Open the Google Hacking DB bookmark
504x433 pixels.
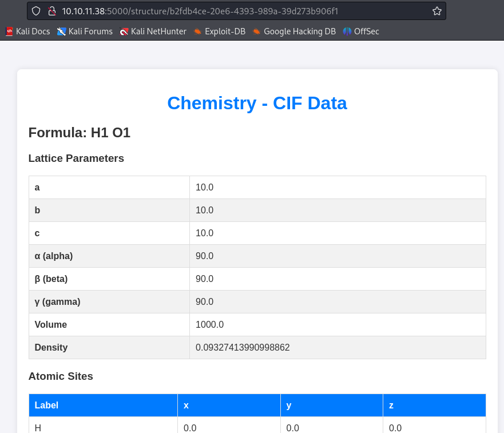coord(294,31)
